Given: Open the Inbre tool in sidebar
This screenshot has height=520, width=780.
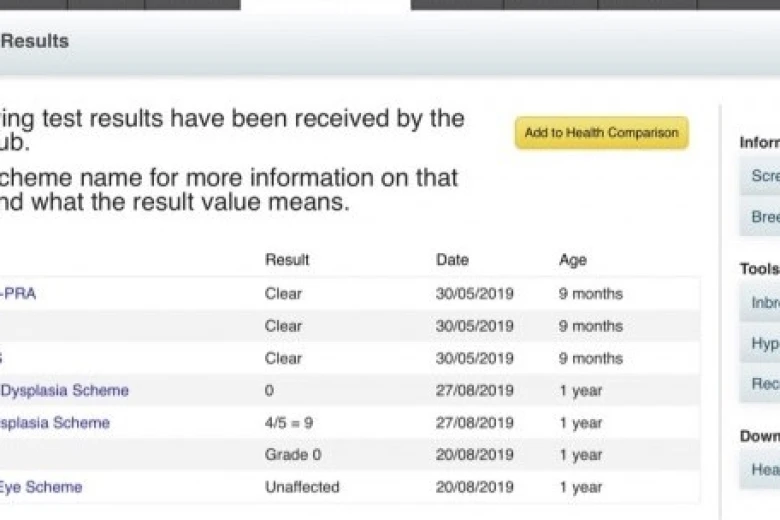Looking at the screenshot, I should tap(760, 303).
